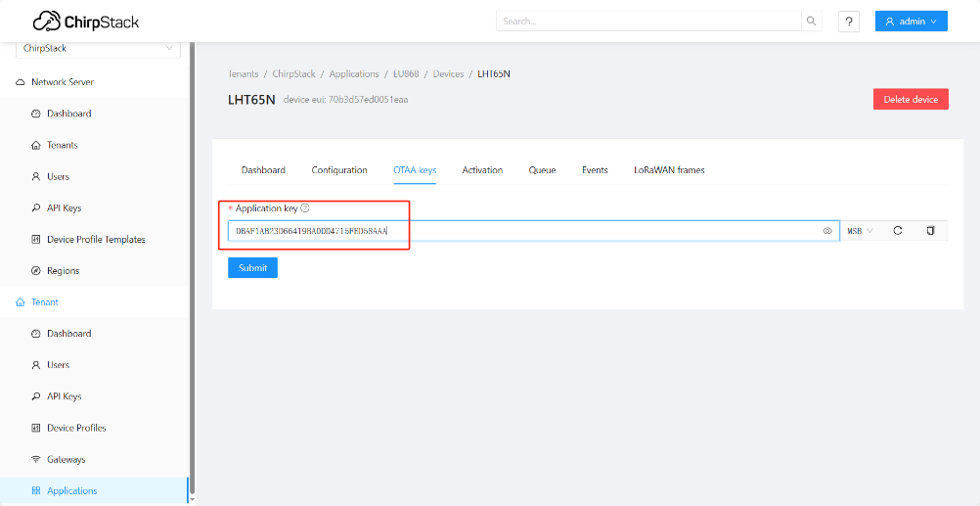
Task: Go to EU868 breadcrumb link
Action: tap(406, 73)
